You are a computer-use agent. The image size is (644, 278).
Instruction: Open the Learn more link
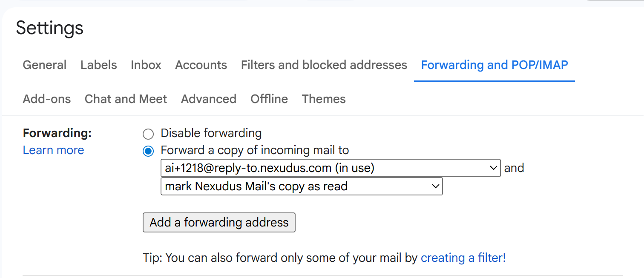coord(53,150)
